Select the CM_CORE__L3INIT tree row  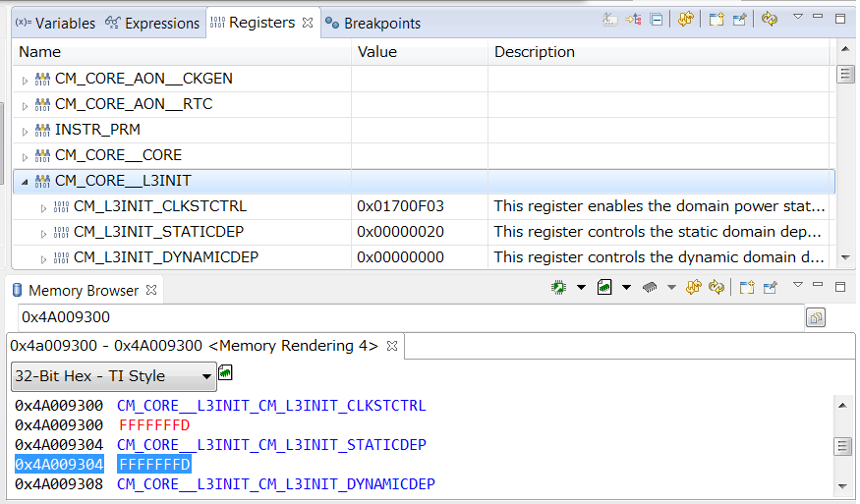point(424,181)
